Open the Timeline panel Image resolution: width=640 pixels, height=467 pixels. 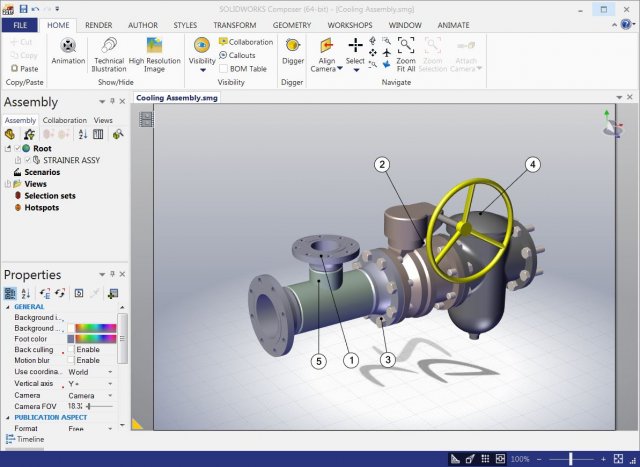pyautogui.click(x=25, y=439)
